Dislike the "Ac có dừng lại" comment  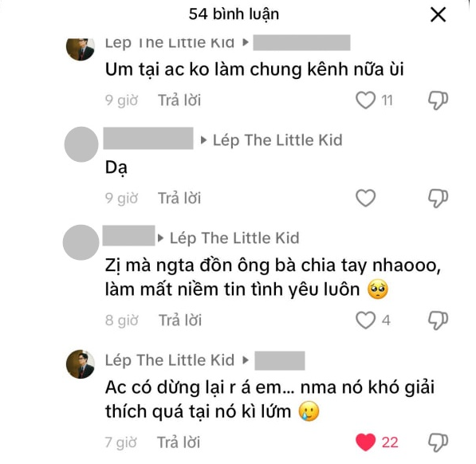(438, 442)
